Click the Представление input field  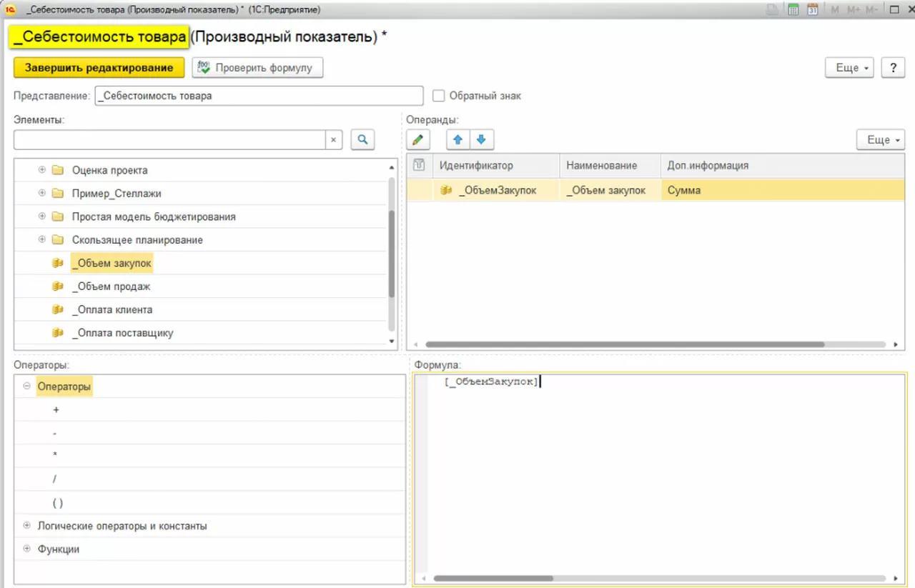[259, 96]
